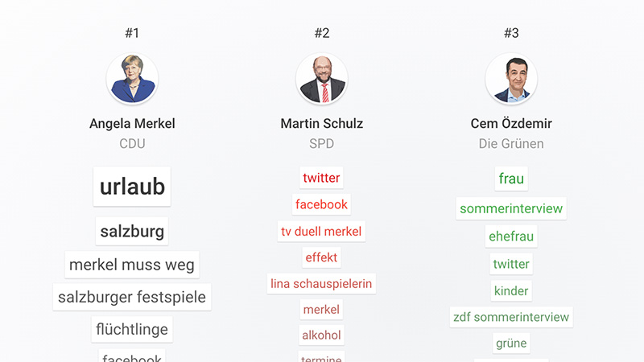Select the 'urlaub' search term tag
Image resolution: width=644 pixels, height=362 pixels.
[x=132, y=187]
